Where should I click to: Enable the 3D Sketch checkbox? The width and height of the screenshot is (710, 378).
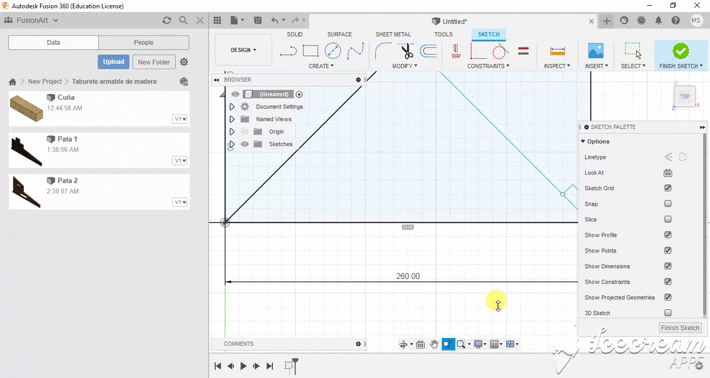667,312
